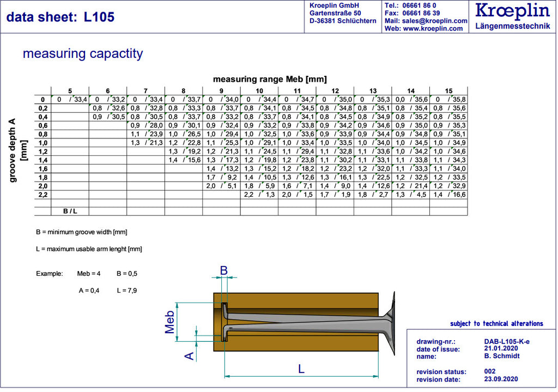
Task: Click the A dimension label in the diagram
Action: pos(189,355)
